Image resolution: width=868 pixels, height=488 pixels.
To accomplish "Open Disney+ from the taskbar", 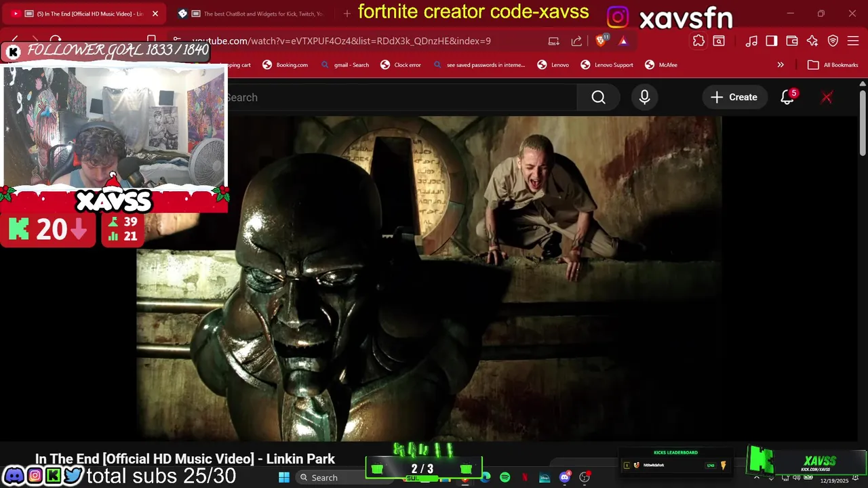I will click(545, 477).
